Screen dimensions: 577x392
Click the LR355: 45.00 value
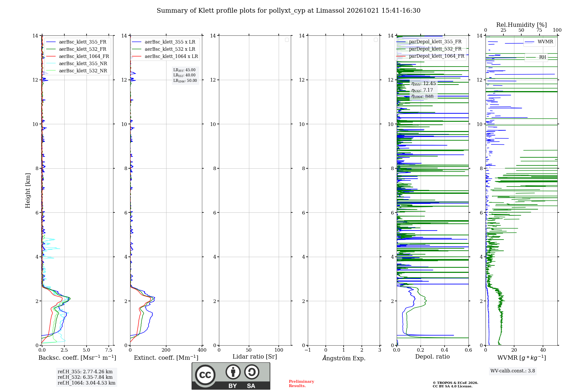pyautogui.click(x=184, y=70)
